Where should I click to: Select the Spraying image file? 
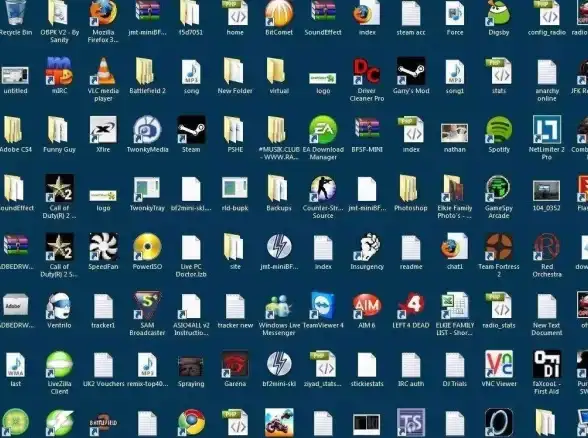point(191,366)
